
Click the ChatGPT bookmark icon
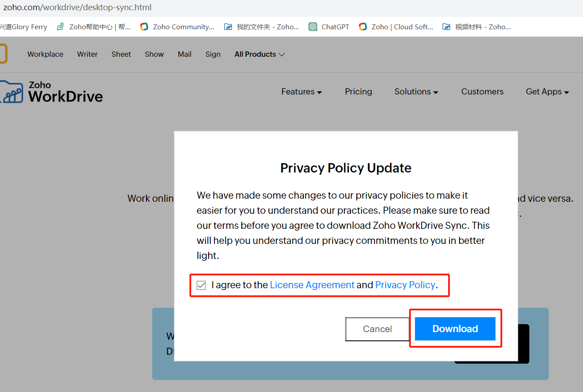point(313,27)
